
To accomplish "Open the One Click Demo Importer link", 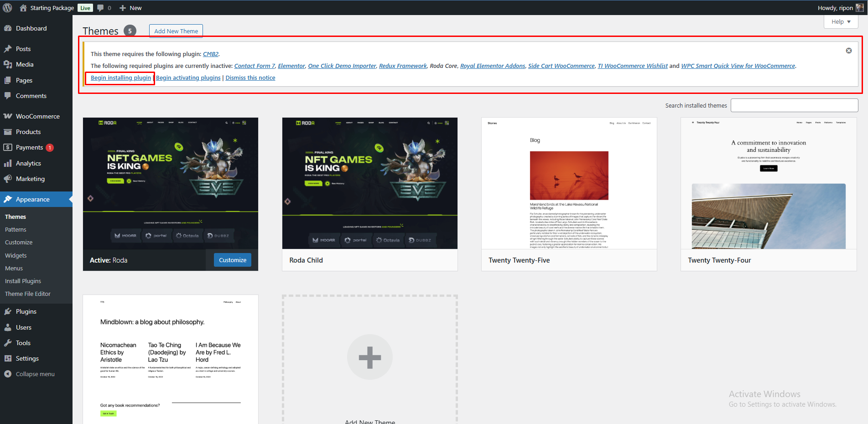I will pyautogui.click(x=342, y=66).
